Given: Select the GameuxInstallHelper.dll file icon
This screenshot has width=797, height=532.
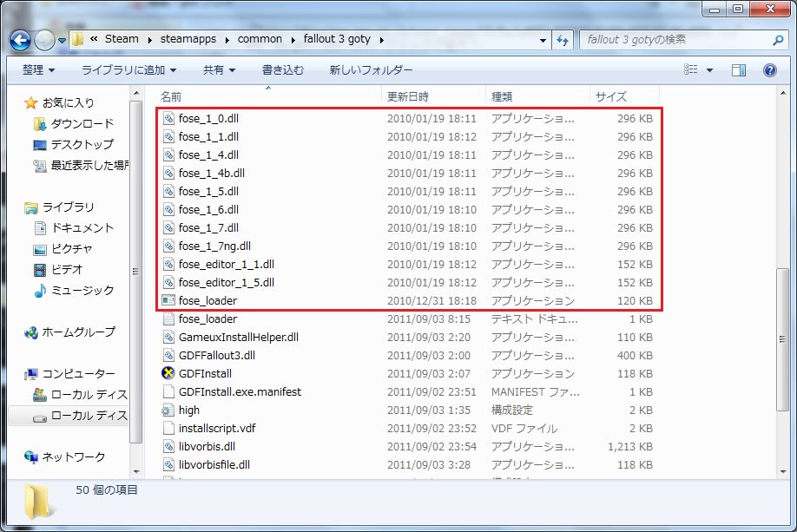Looking at the screenshot, I should click(168, 338).
